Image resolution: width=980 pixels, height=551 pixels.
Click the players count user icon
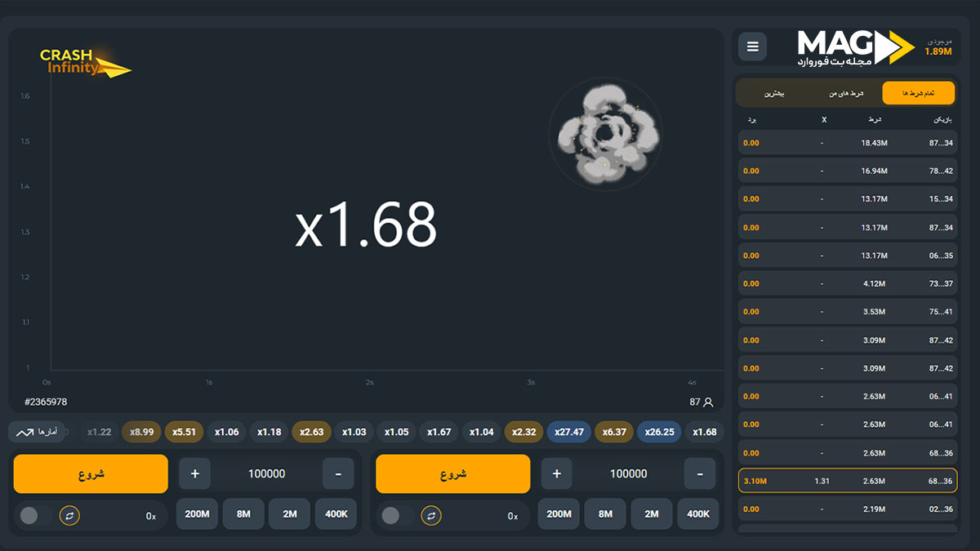point(708,402)
